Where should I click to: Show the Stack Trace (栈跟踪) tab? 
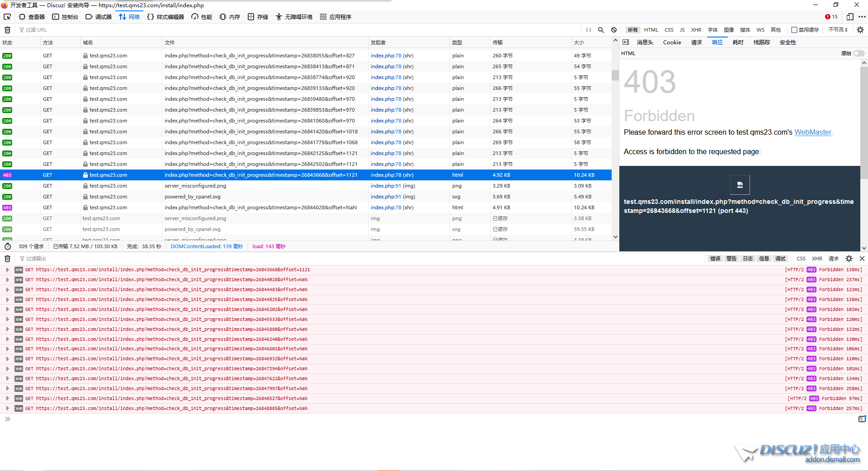tap(761, 42)
